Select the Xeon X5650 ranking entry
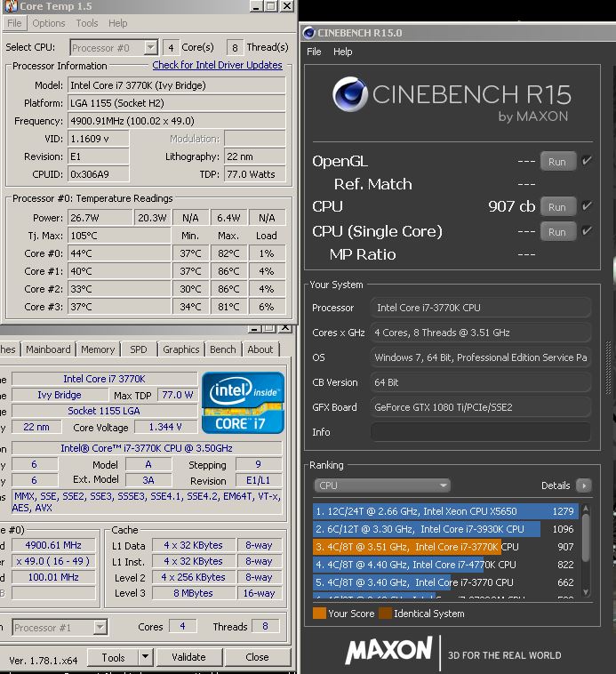The width and height of the screenshot is (616, 674). click(445, 511)
